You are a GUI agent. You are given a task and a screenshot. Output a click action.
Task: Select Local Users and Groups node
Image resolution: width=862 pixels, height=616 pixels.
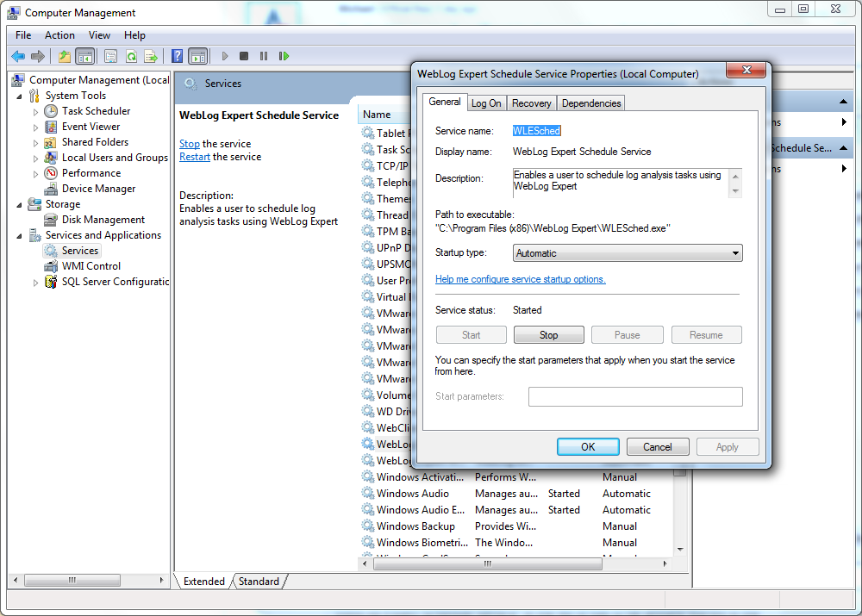[115, 158]
